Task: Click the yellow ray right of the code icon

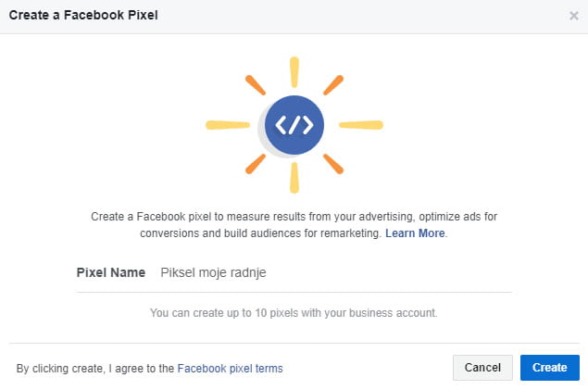Action: pyautogui.click(x=360, y=124)
